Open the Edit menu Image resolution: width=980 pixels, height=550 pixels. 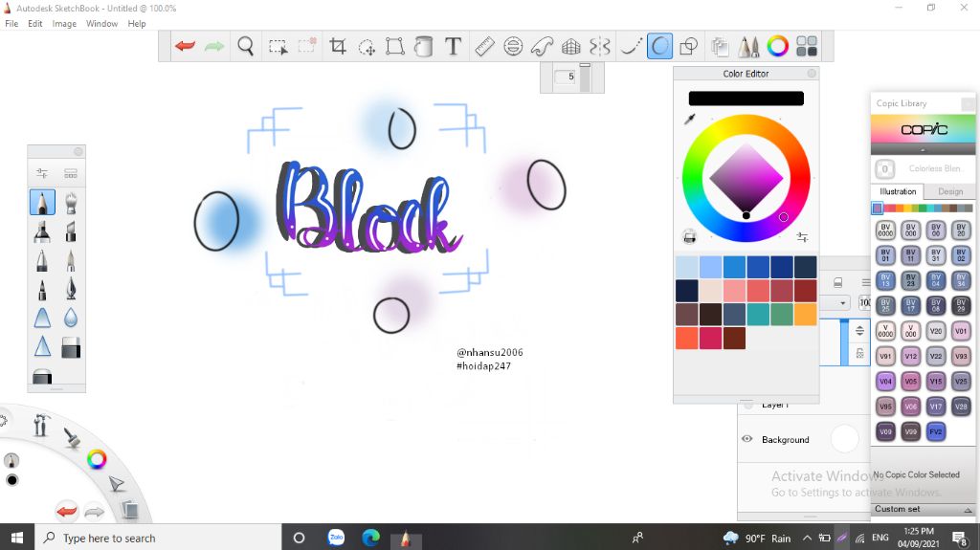tap(35, 24)
